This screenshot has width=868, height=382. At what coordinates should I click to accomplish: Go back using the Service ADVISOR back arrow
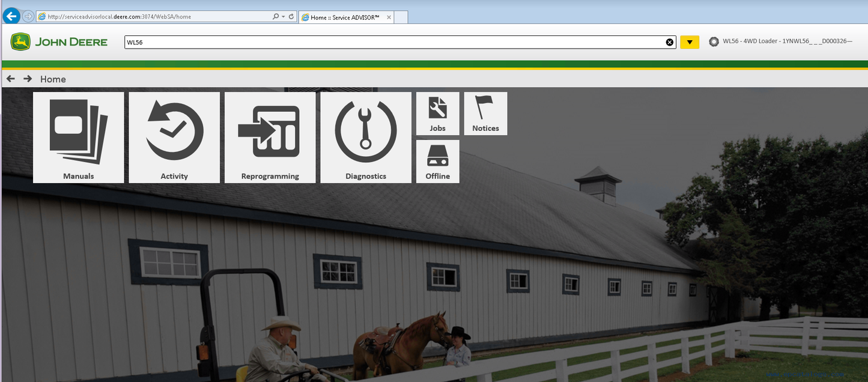tap(11, 79)
